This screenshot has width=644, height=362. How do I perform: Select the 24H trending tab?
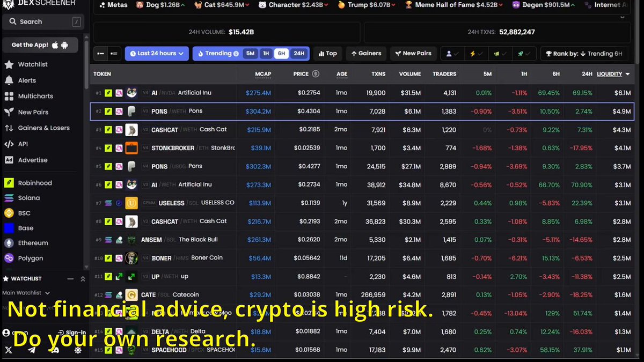click(x=299, y=54)
